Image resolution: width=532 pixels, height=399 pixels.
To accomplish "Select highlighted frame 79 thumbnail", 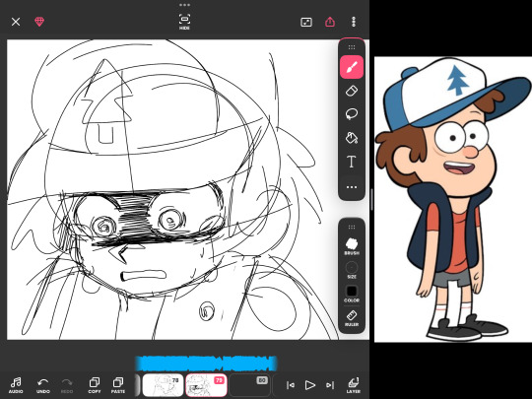I will point(206,385).
